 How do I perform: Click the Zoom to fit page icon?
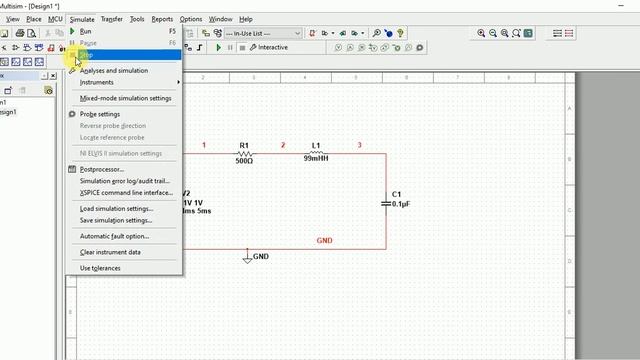(x=516, y=33)
